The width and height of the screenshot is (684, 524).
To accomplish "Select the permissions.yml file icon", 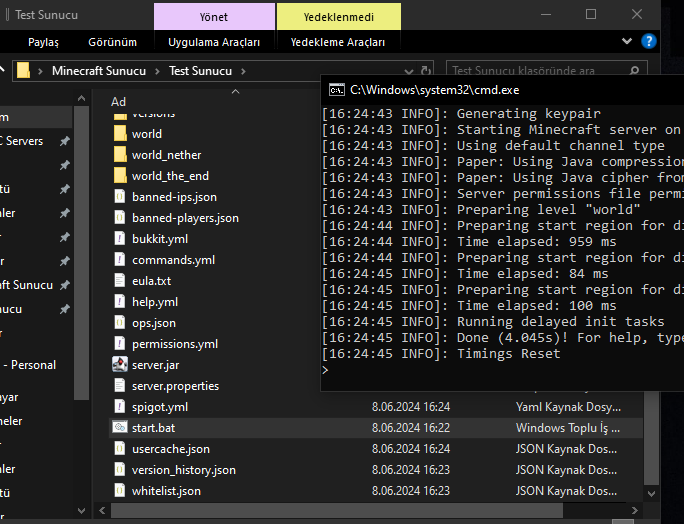I will click(x=120, y=343).
